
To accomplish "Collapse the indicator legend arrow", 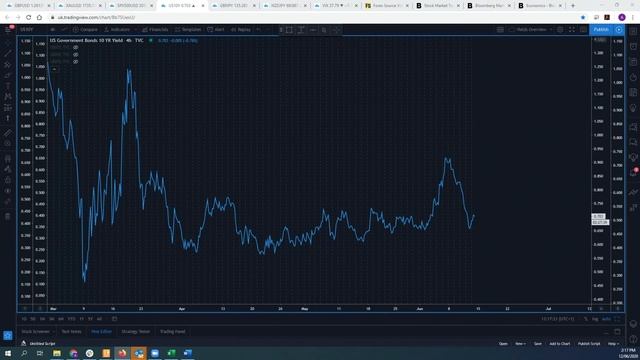I will 54,69.
